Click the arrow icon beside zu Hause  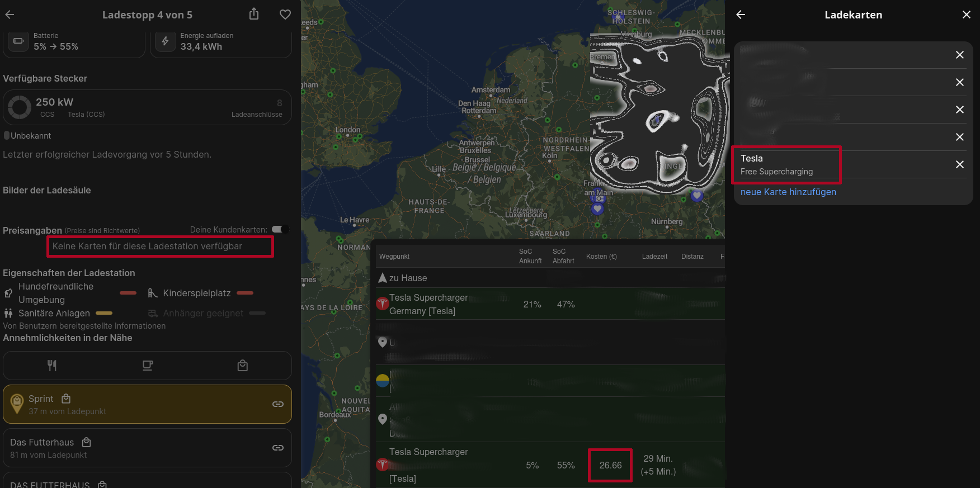[x=383, y=278]
